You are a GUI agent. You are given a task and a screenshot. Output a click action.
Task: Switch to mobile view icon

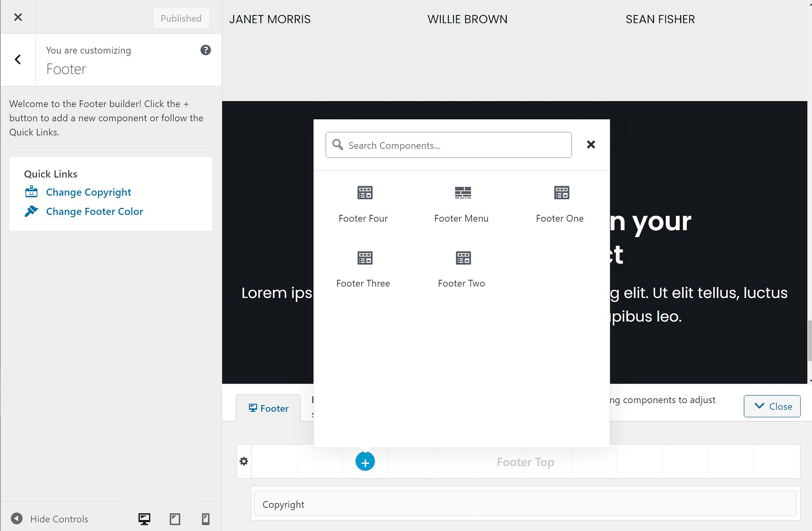pos(205,518)
